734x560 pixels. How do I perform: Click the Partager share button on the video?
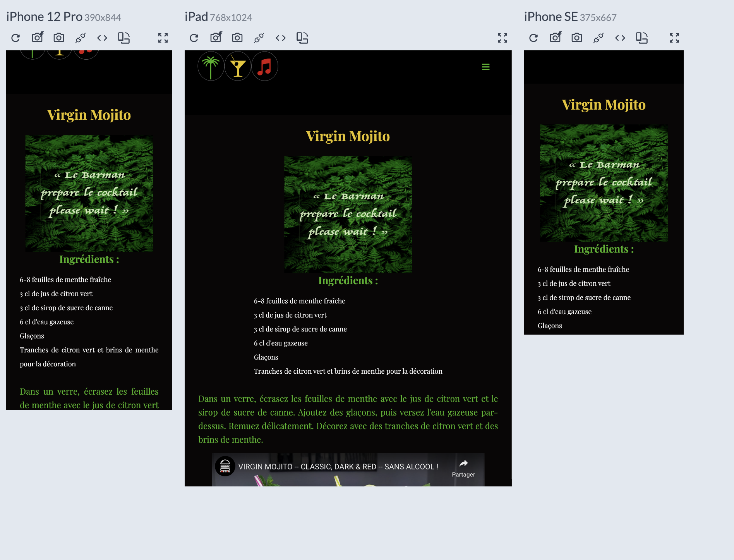pyautogui.click(x=463, y=468)
